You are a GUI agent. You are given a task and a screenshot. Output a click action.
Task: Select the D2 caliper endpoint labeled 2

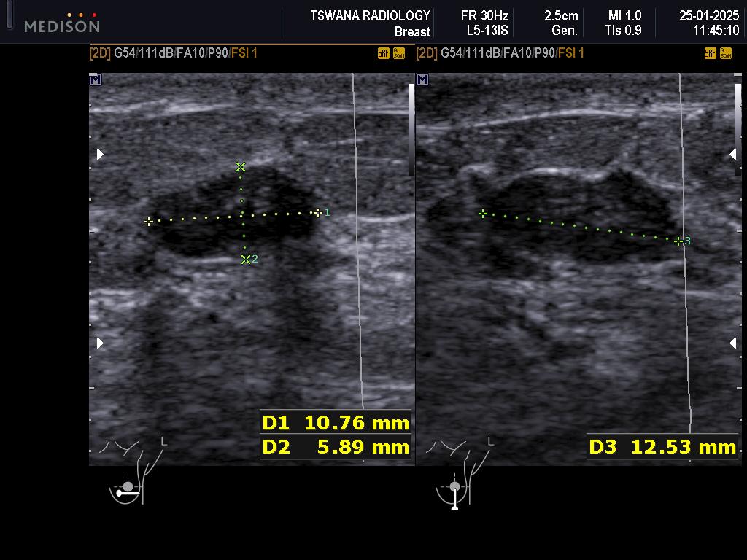coord(245,260)
